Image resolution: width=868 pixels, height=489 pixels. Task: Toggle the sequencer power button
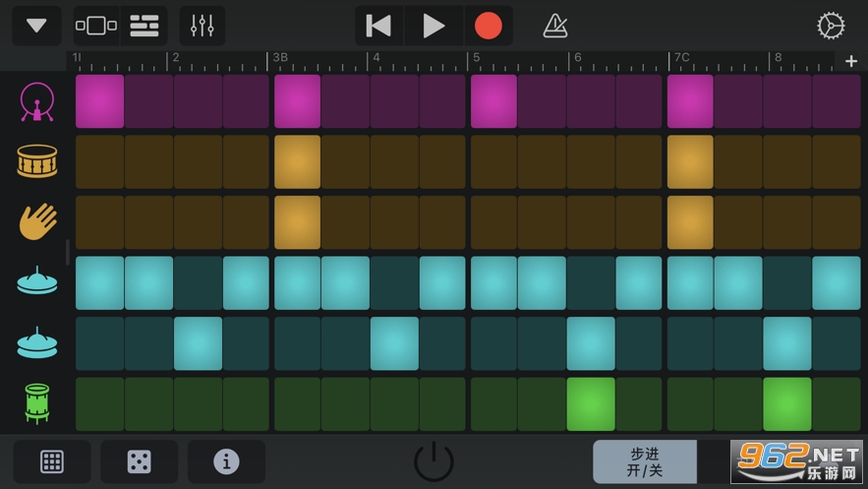[x=434, y=461]
